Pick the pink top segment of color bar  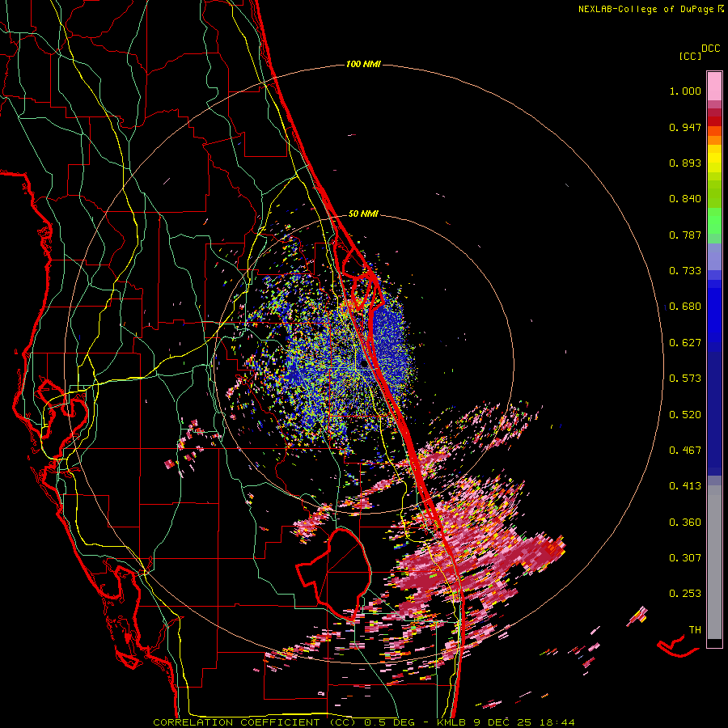(x=714, y=86)
